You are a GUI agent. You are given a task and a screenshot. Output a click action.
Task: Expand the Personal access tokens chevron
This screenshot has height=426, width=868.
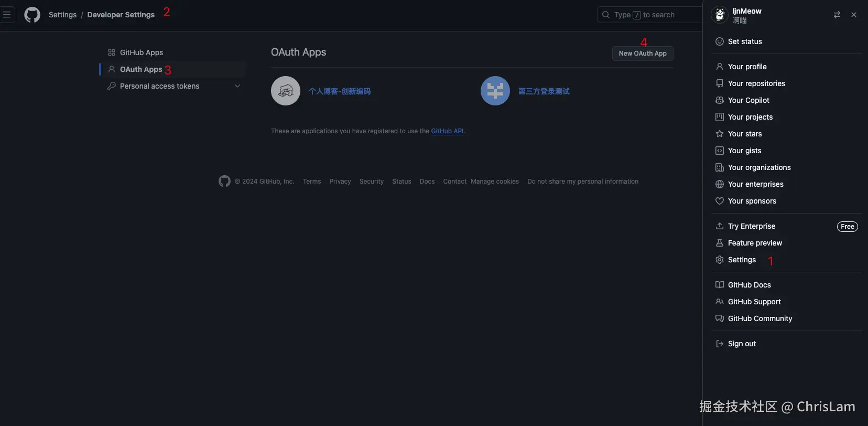[x=237, y=86]
